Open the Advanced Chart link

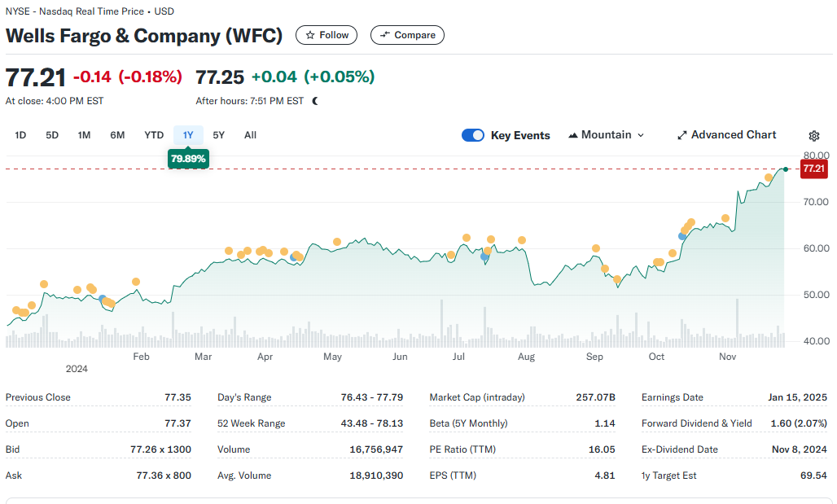[x=726, y=135]
